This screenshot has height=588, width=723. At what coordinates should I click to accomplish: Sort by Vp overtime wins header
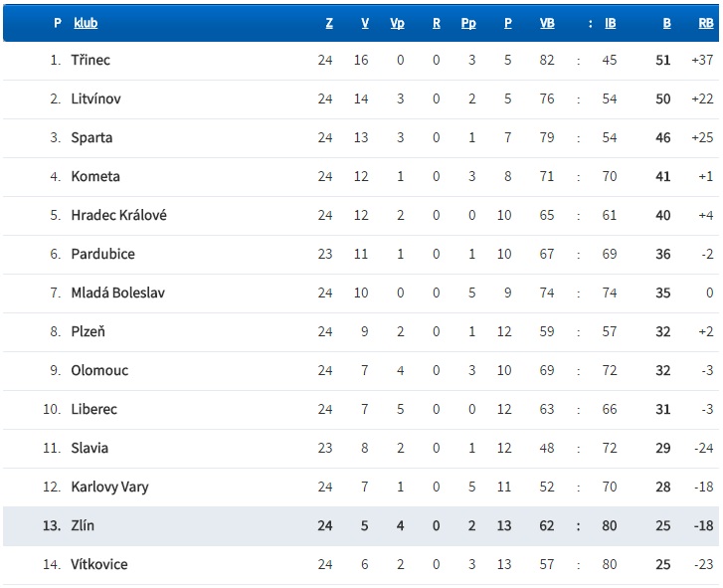coord(397,23)
